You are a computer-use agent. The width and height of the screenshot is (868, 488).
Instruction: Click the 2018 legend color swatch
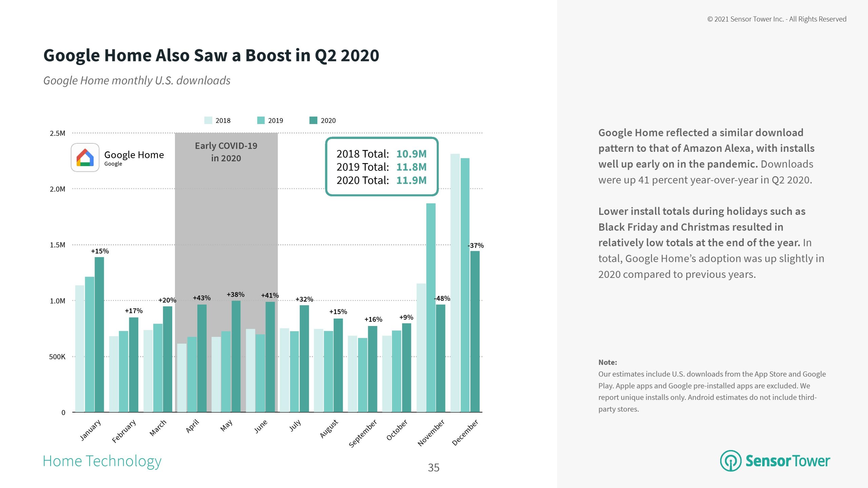[x=208, y=120]
